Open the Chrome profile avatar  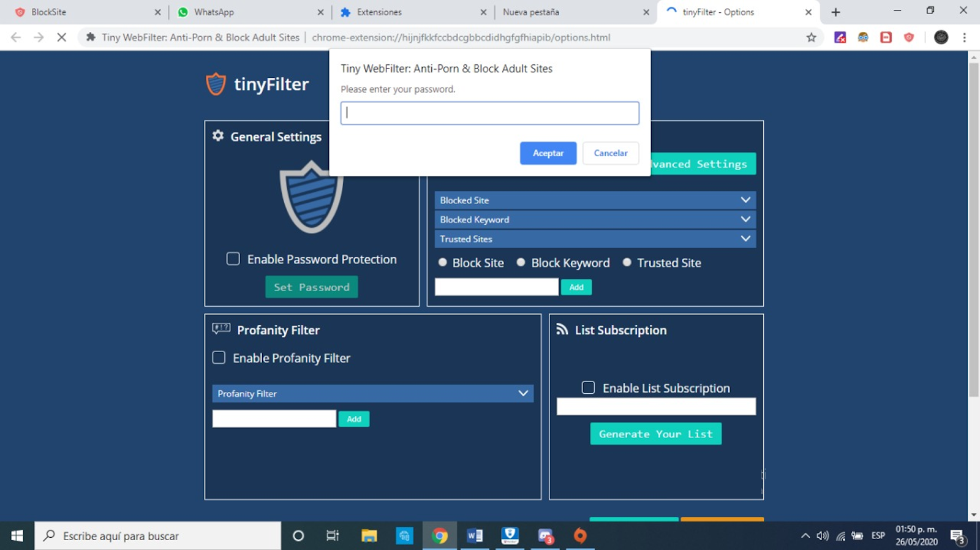coord(941,37)
